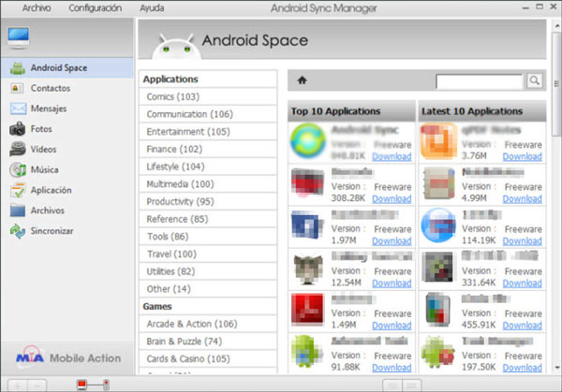This screenshot has width=562, height=392.
Task: Click Download for the 1.49M app
Action: (x=392, y=326)
